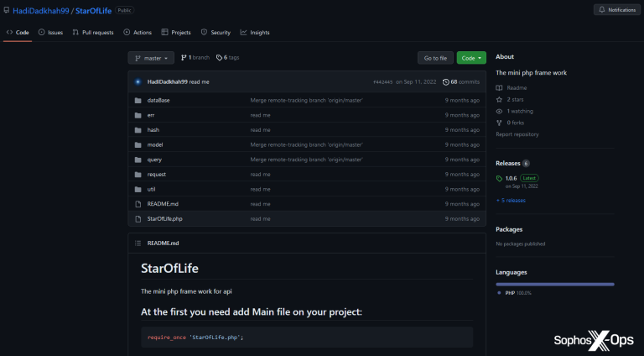Click the 1.0.6 release tag icon
Screen dimensions: 644x356
pos(500,178)
